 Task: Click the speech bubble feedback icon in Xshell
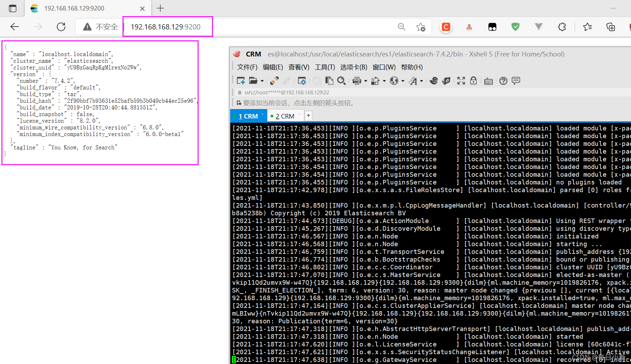pos(516,81)
